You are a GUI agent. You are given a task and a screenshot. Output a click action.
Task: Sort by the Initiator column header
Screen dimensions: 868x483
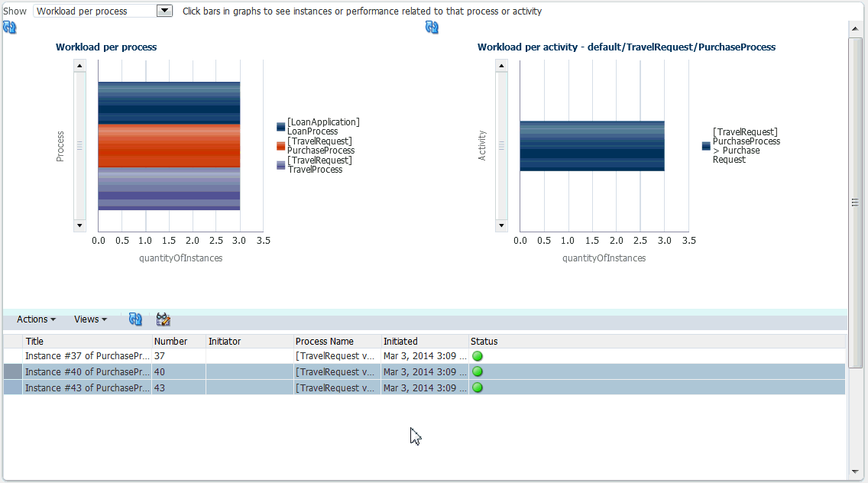[x=250, y=341]
